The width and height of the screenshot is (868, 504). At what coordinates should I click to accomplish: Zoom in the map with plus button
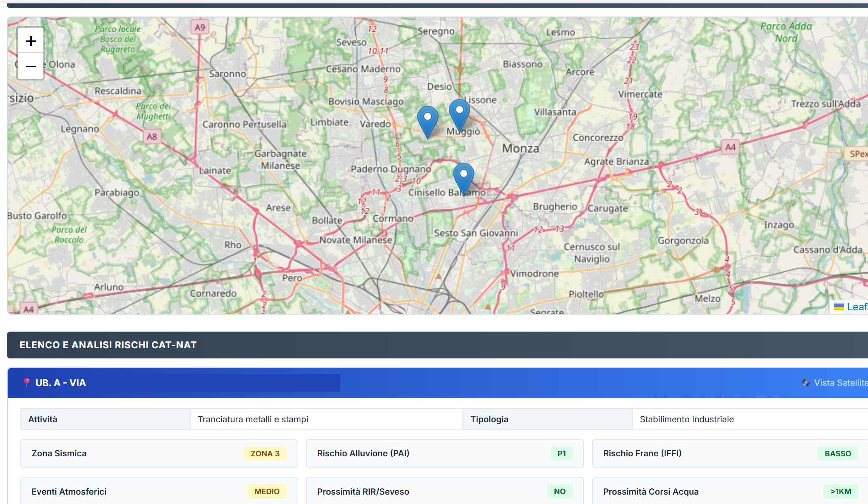pos(31,41)
